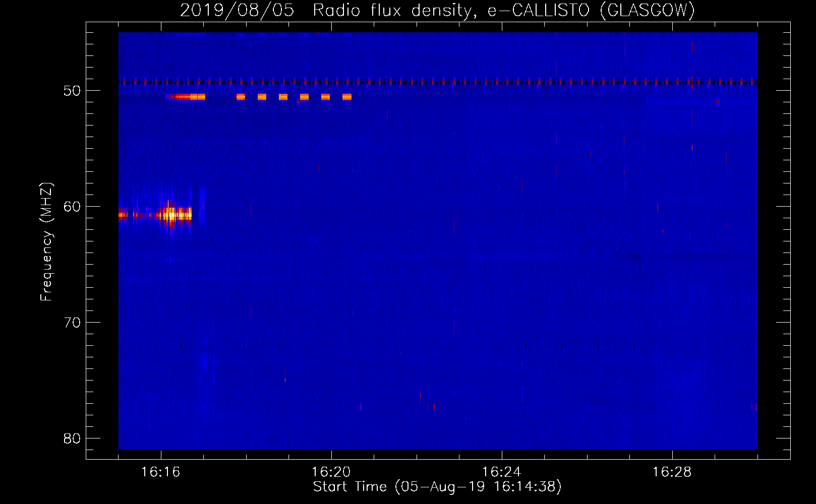The width and height of the screenshot is (816, 504).
Task: Click the 16:16 time tick label
Action: tap(161, 472)
